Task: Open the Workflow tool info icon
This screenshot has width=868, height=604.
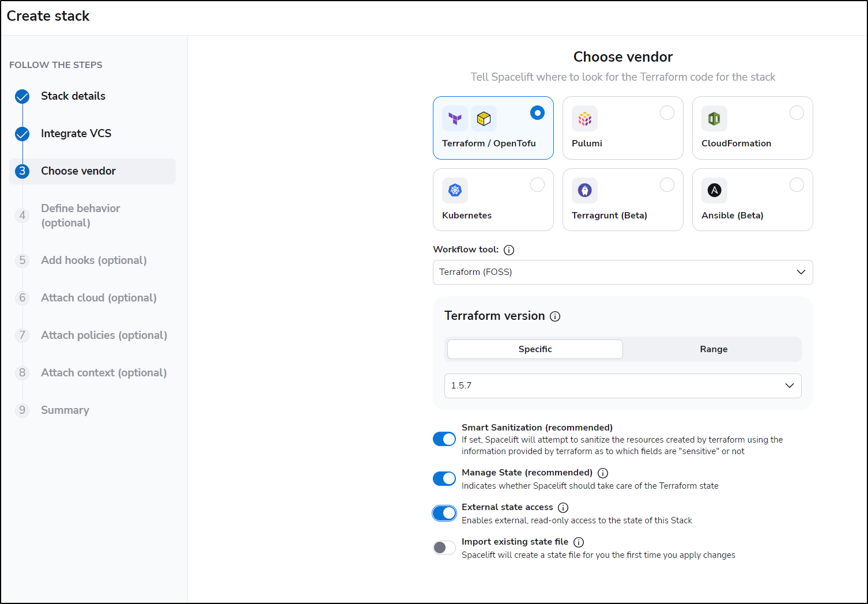Action: (509, 250)
